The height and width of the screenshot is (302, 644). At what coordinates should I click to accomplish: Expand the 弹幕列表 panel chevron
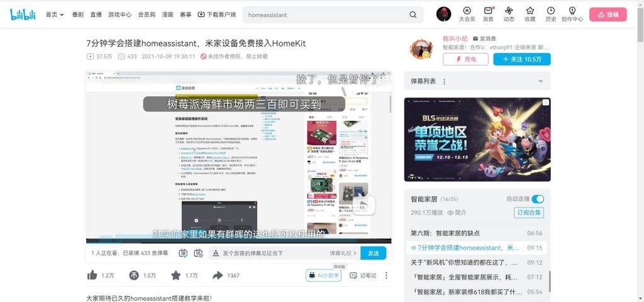coord(540,81)
